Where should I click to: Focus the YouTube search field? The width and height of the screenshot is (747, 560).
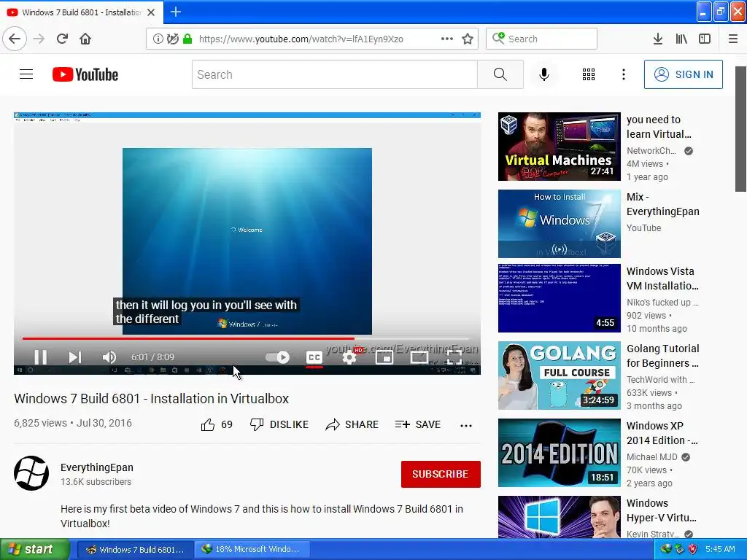point(334,74)
